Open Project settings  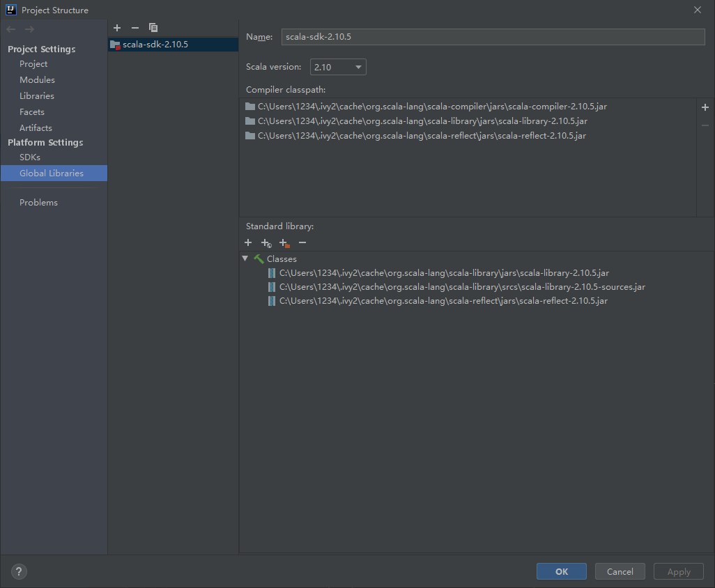click(33, 64)
